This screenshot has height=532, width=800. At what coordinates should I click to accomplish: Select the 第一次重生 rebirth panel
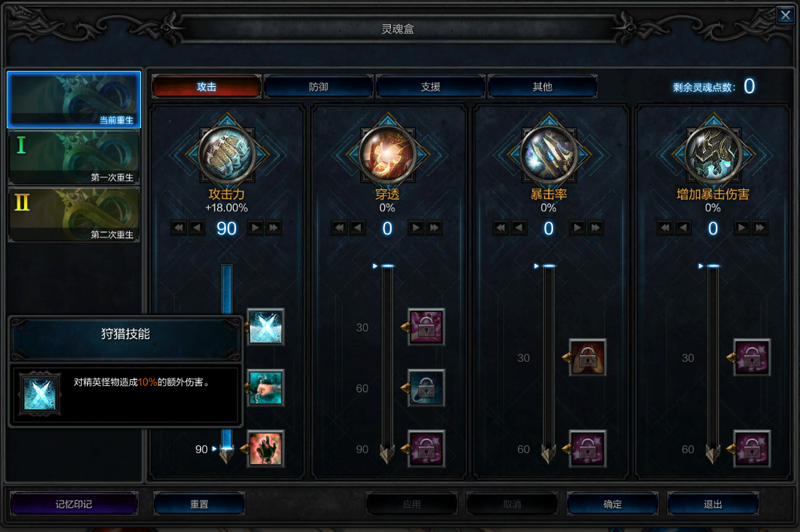(74, 156)
